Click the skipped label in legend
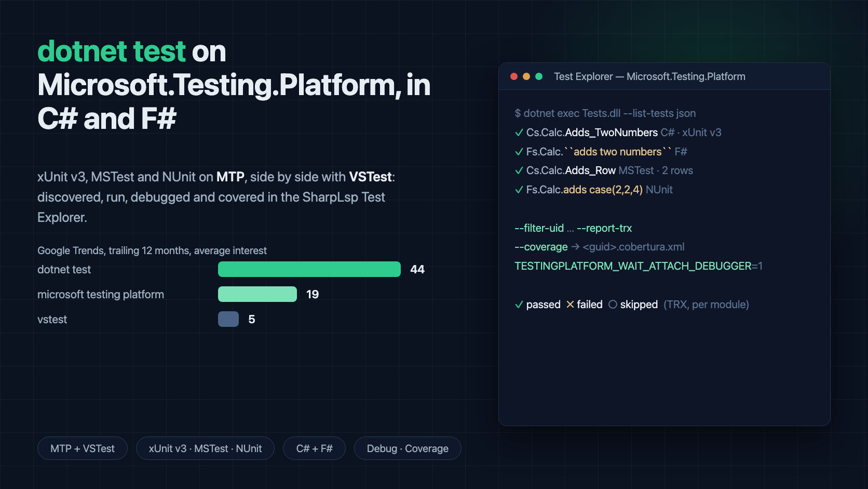Image resolution: width=868 pixels, height=489 pixels. coord(639,305)
